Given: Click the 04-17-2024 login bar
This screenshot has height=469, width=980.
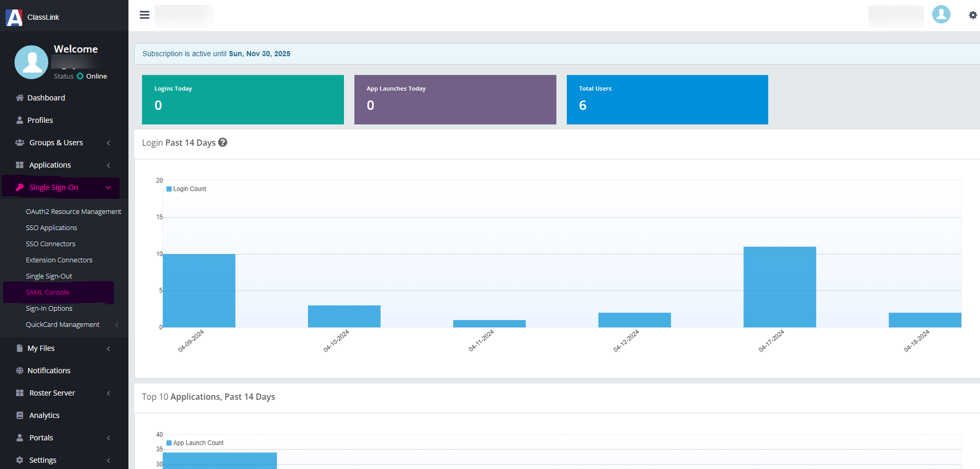Looking at the screenshot, I should coord(780,287).
